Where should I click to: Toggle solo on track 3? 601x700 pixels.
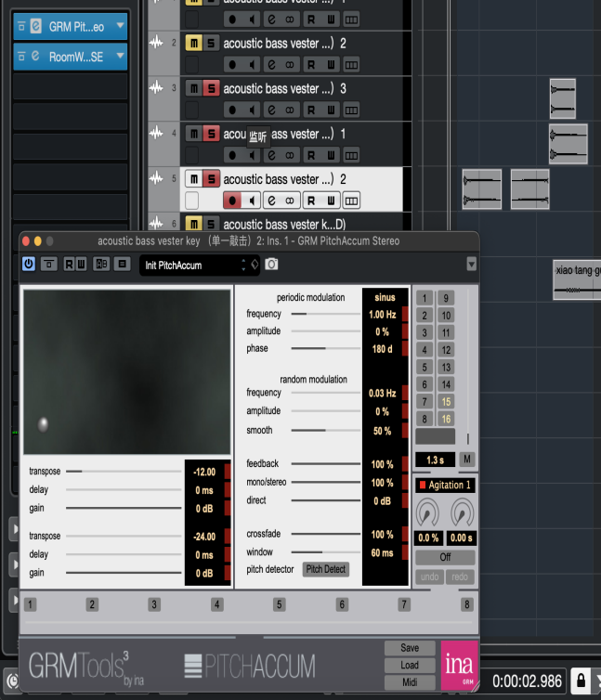[211, 88]
